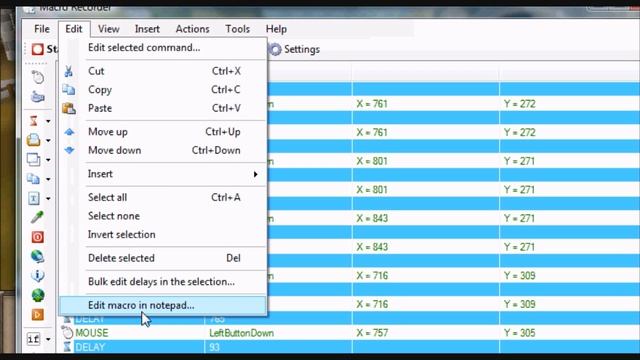This screenshot has width=640, height=360.
Task: Click the 'if' condition icon
Action: point(34,339)
